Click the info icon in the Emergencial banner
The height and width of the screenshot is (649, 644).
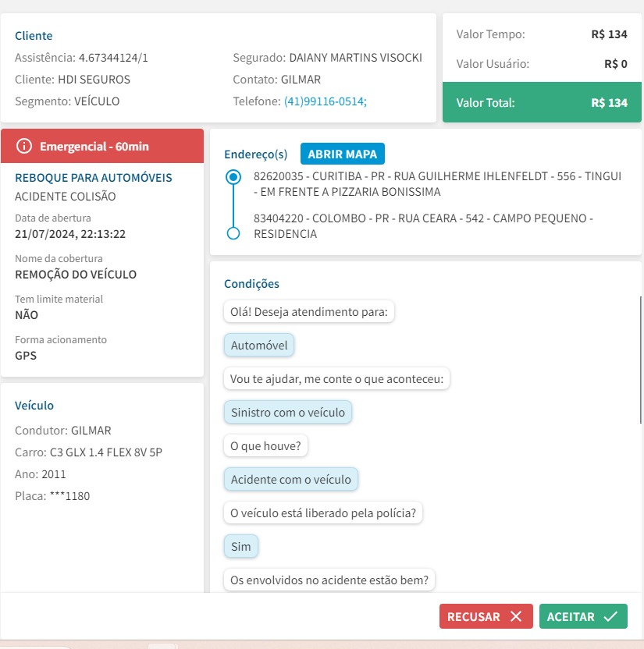point(24,147)
